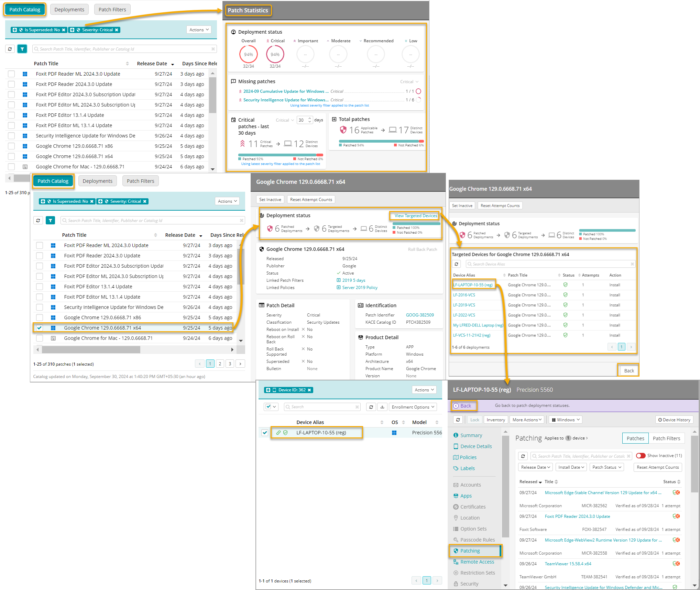Open More Actions dropdown
The height and width of the screenshot is (590, 700).
click(527, 420)
